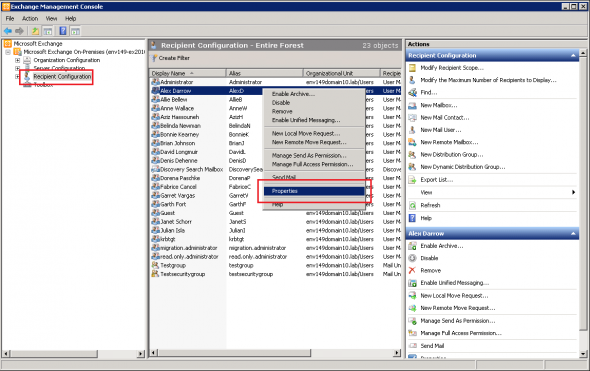Choose Disable in the context menu
Viewport: 590px width, 371px height.
[x=314, y=103]
